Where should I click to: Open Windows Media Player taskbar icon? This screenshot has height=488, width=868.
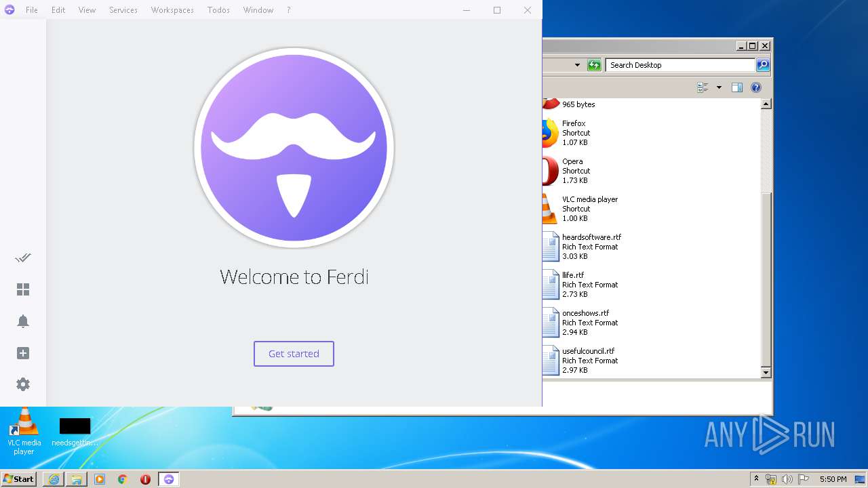pyautogui.click(x=100, y=479)
